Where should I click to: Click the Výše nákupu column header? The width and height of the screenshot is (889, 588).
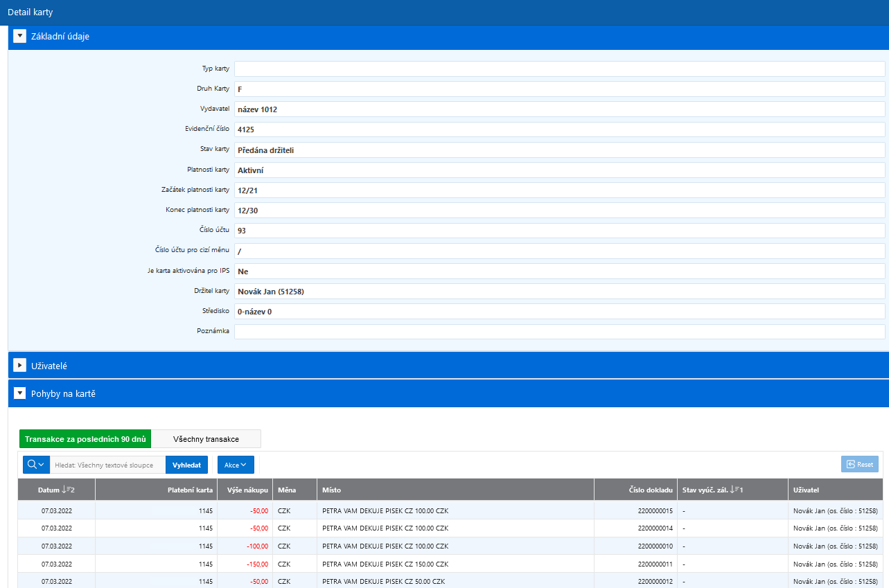(245, 490)
